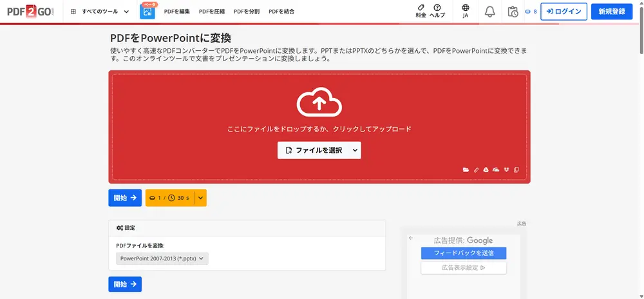The width and height of the screenshot is (644, 299).
Task: Click the 広告 label above the ad
Action: click(522, 224)
